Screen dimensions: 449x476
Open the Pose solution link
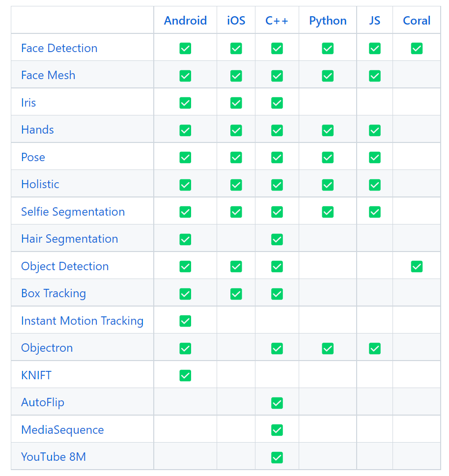(33, 157)
